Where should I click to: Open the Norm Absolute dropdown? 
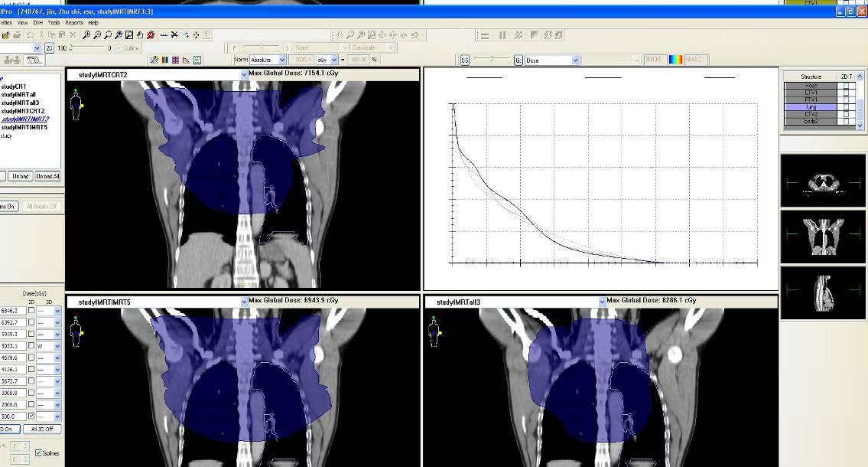(x=281, y=60)
